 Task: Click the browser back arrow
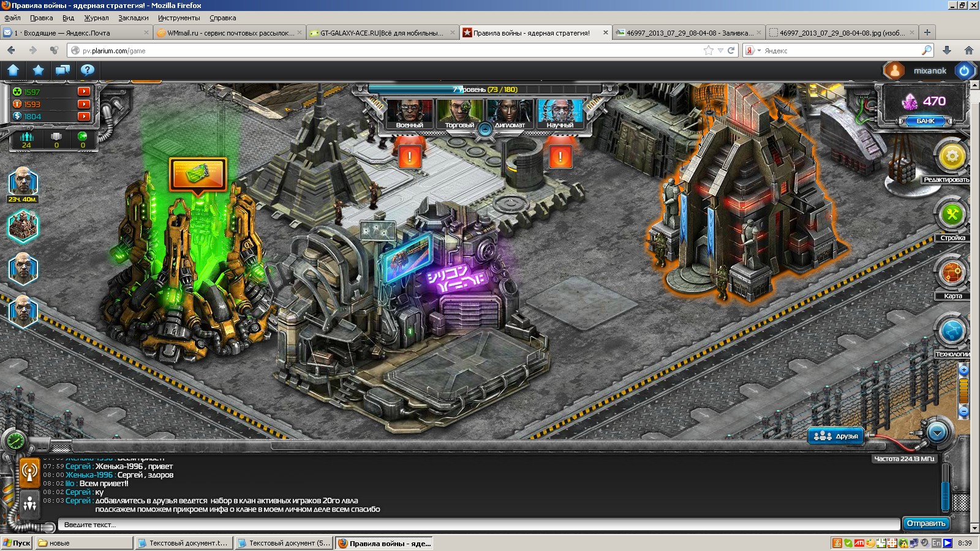(x=11, y=50)
